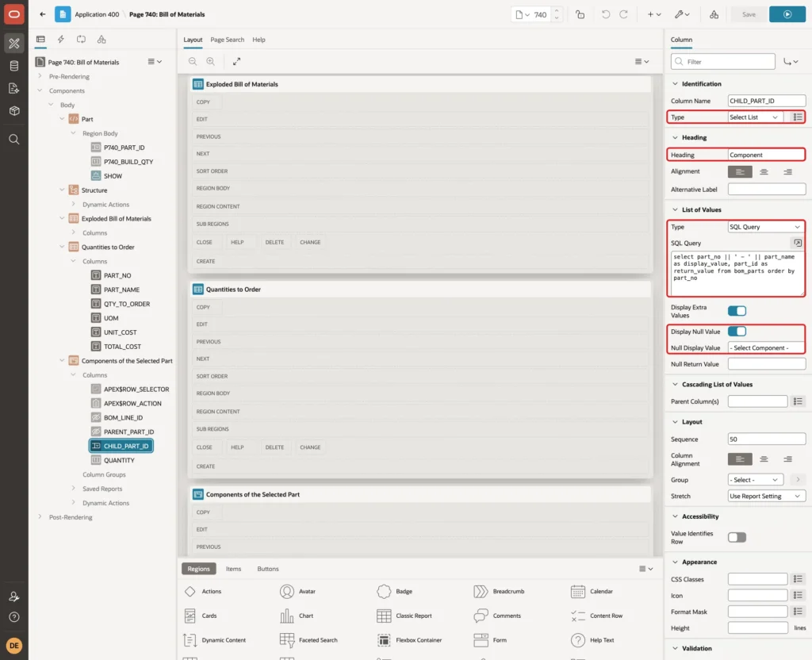Open SQL Query code editor popup
Viewport: 812px width, 660px height.
pyautogui.click(x=798, y=243)
